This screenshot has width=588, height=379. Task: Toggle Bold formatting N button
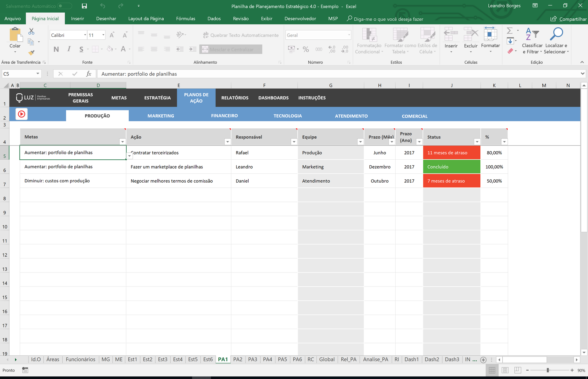click(56, 49)
